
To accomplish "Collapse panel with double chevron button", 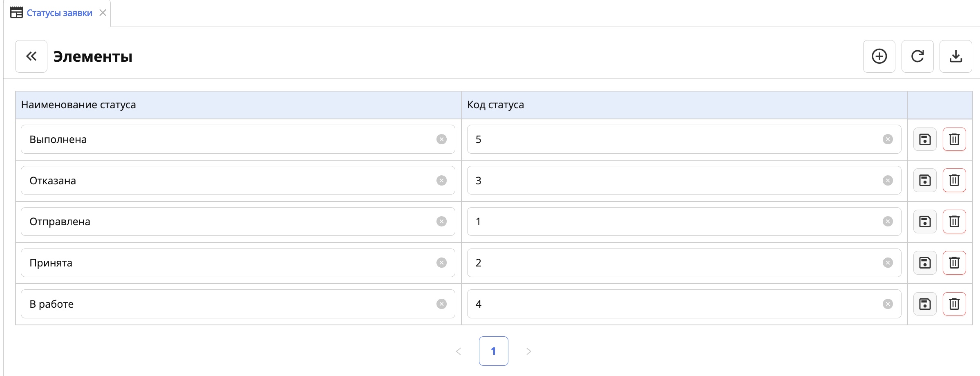I will (x=31, y=56).
